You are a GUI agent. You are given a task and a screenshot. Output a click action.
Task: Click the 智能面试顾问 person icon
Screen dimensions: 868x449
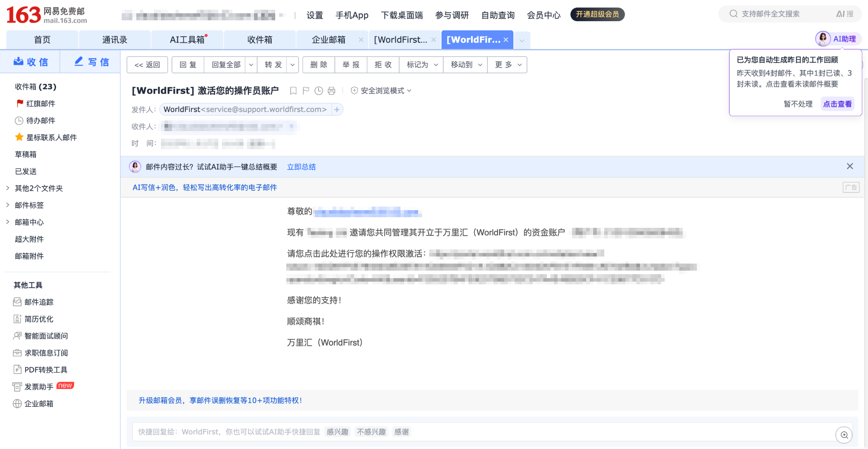click(x=17, y=336)
